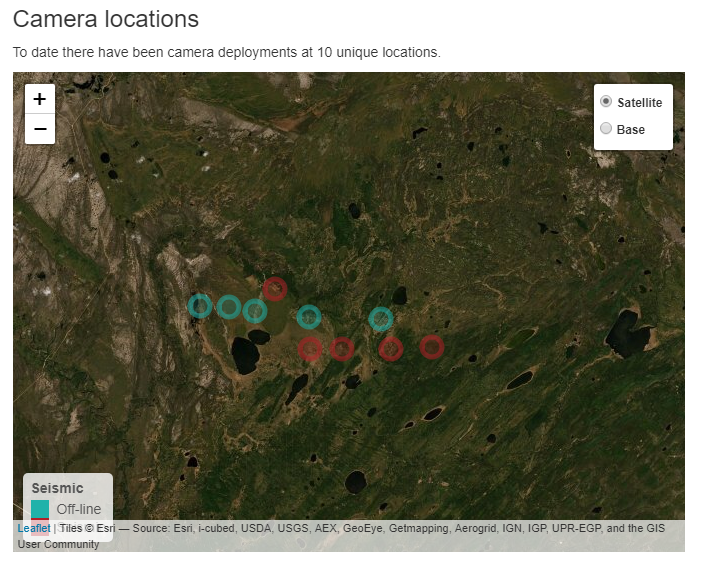Select the northernmost red camera marker
716x569 pixels.
tap(275, 289)
